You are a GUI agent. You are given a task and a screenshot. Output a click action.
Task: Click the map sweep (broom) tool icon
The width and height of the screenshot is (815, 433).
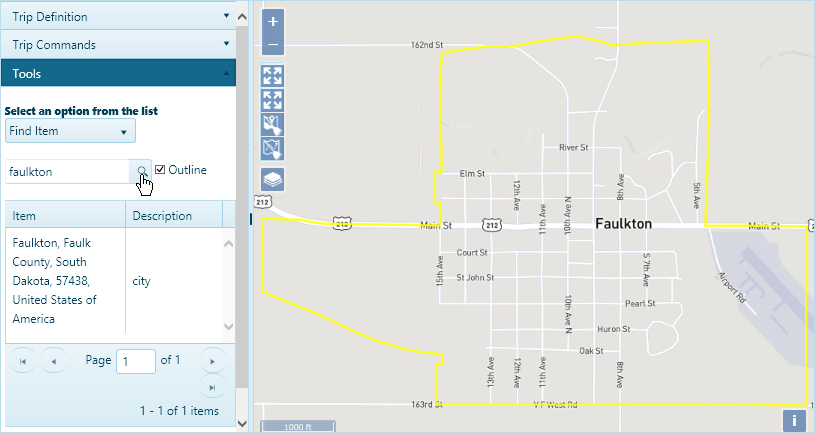tap(273, 125)
